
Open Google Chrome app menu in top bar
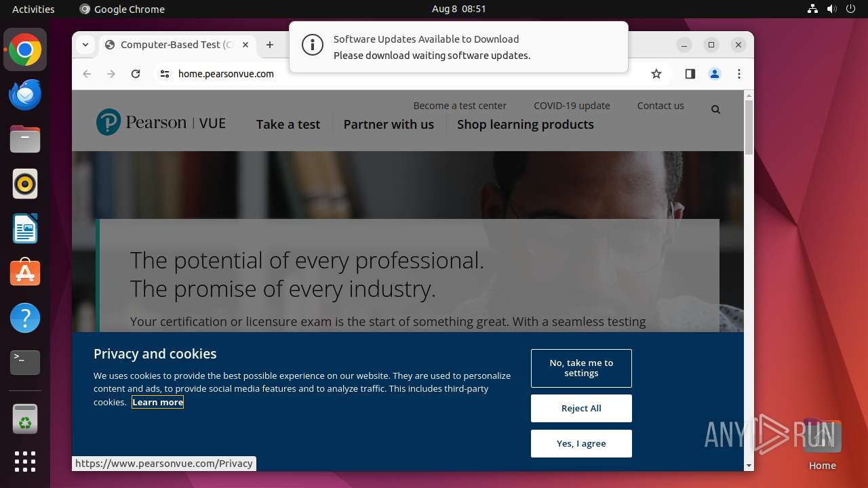click(122, 9)
